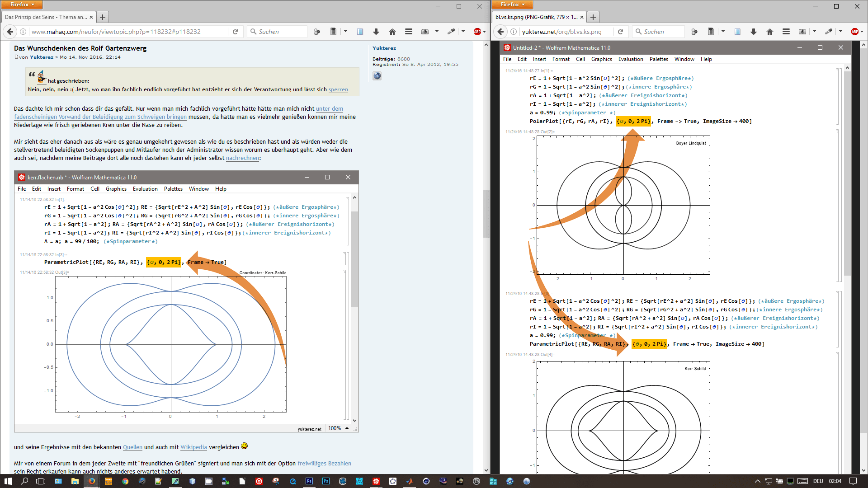
Task: Open downloads arrow in right Firefox window
Action: pyautogui.click(x=753, y=32)
